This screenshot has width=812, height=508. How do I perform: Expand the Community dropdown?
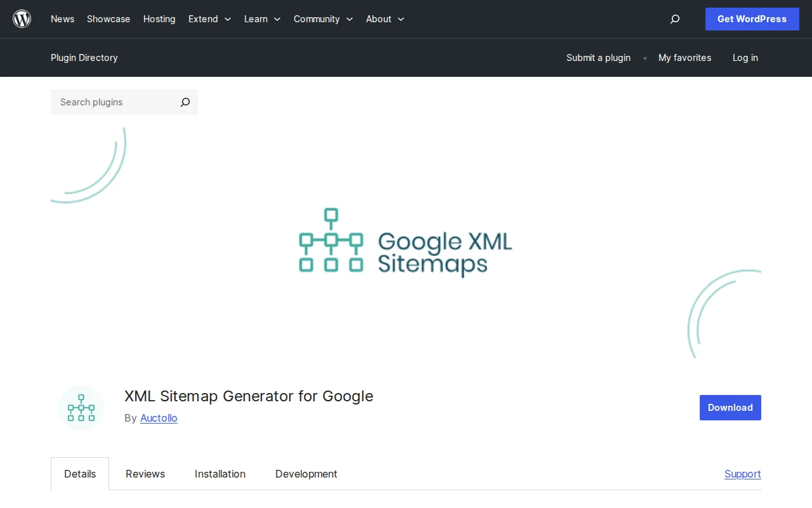323,19
